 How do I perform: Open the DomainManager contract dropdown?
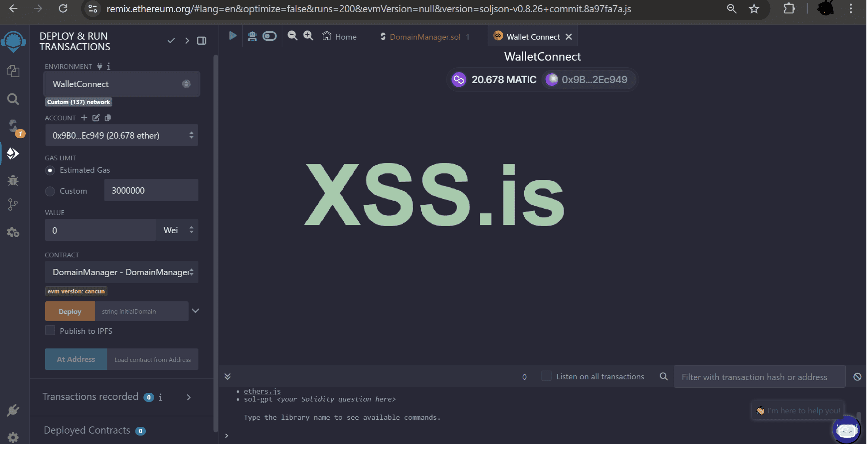121,272
